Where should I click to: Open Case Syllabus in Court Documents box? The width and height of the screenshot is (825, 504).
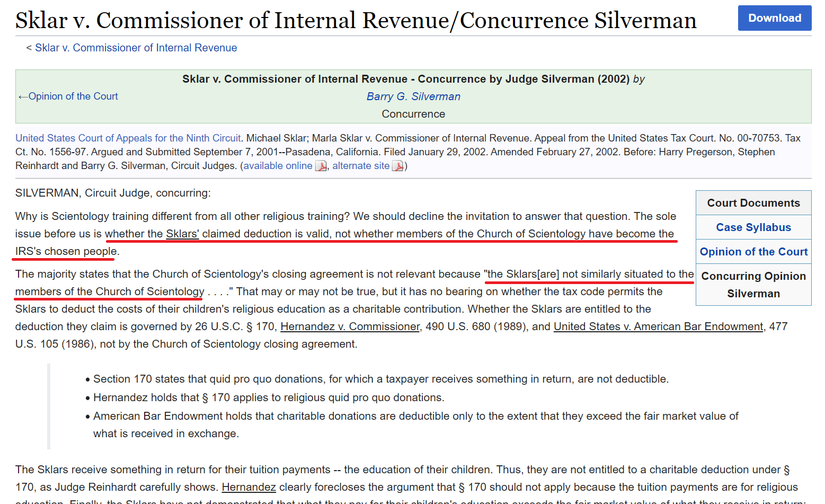753,227
